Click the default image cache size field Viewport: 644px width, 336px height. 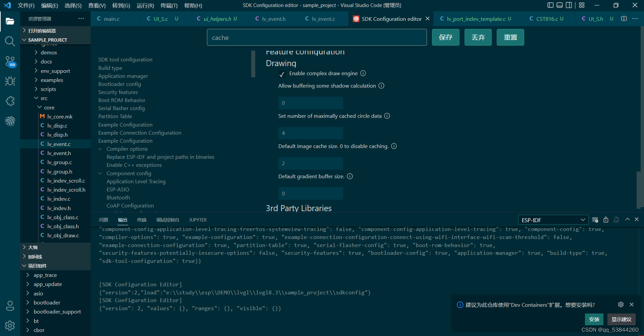pyautogui.click(x=311, y=163)
